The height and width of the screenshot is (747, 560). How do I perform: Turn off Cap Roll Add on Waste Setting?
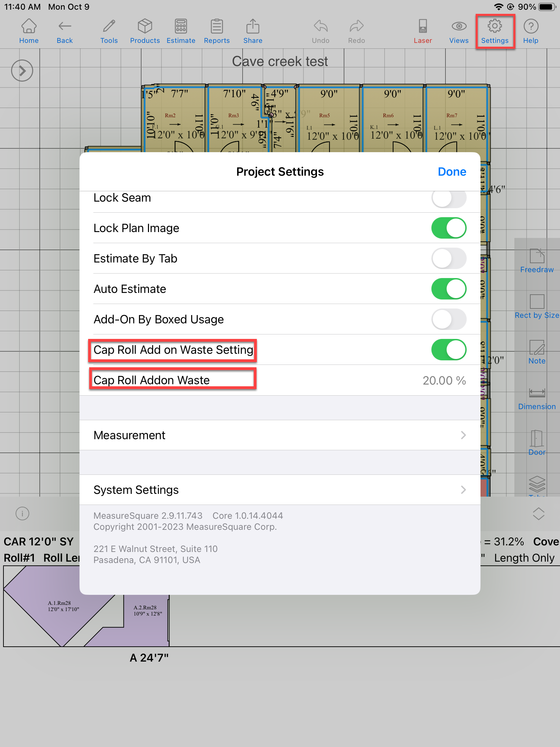(449, 350)
